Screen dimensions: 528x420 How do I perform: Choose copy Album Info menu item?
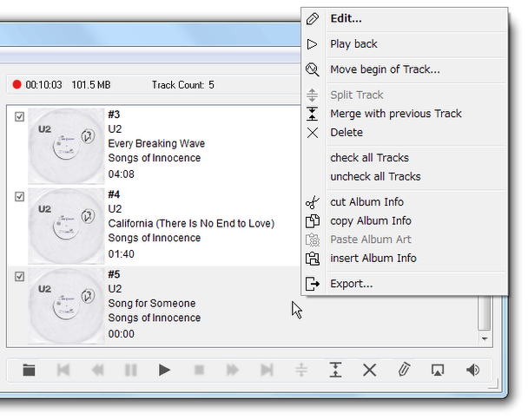371,221
